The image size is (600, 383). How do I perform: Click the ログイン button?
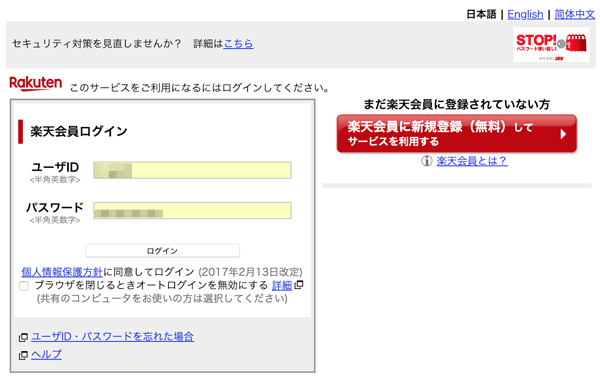coord(163,251)
